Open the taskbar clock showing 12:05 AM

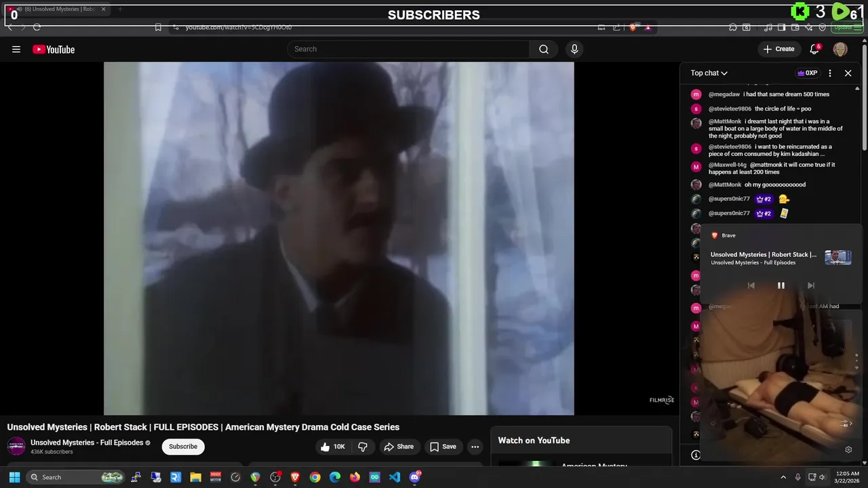848,477
